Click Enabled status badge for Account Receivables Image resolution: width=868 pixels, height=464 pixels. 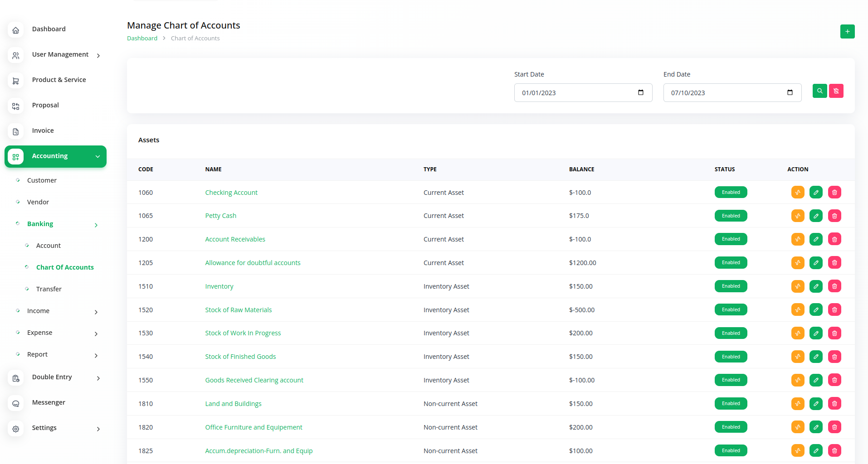click(x=731, y=239)
